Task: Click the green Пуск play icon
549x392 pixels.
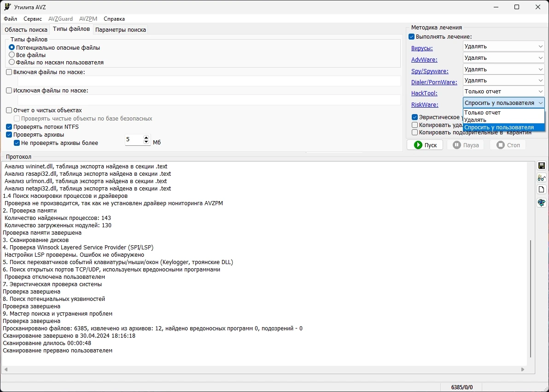Action: click(x=418, y=145)
